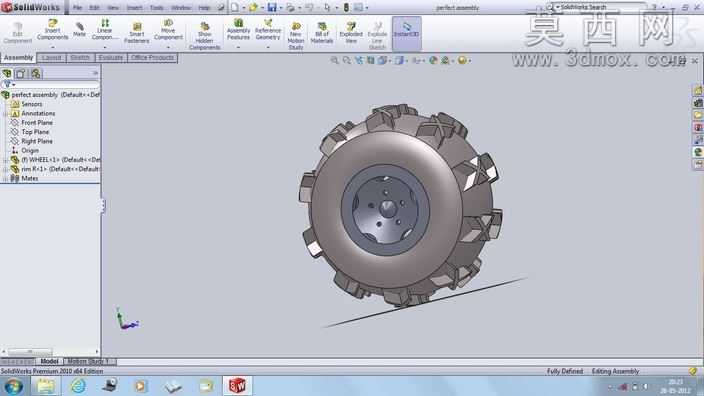Open the Edit menu

click(94, 8)
